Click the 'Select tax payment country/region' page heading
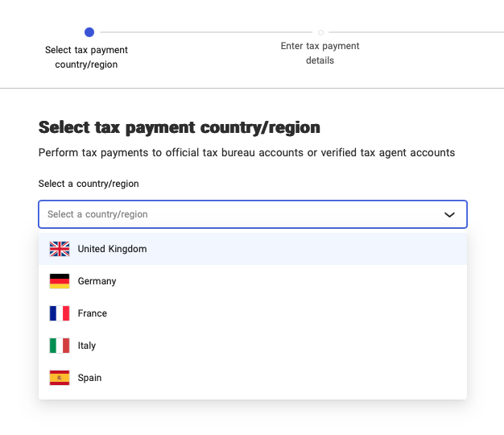504x435 pixels. click(179, 127)
